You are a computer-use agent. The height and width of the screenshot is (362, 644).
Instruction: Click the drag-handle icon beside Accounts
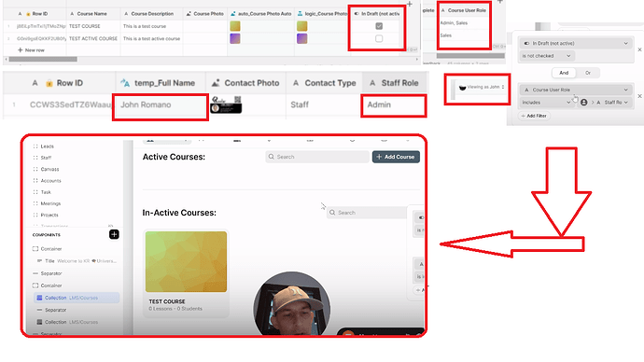coord(35,181)
